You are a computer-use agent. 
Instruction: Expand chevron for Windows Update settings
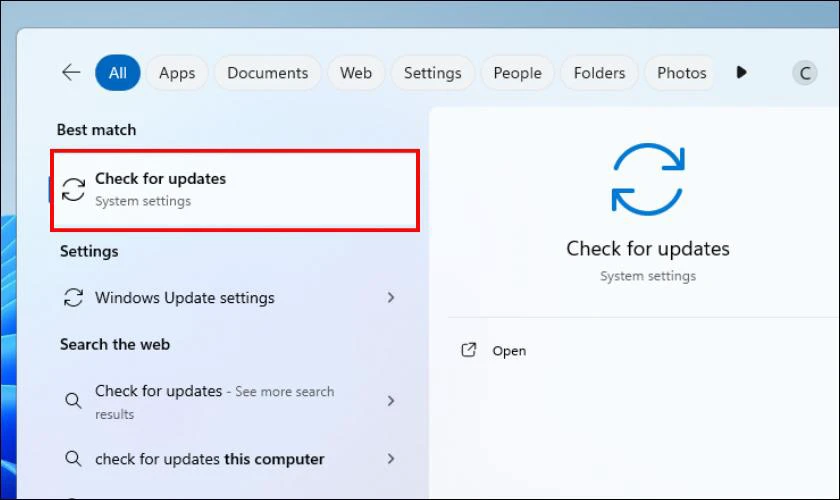tap(391, 297)
